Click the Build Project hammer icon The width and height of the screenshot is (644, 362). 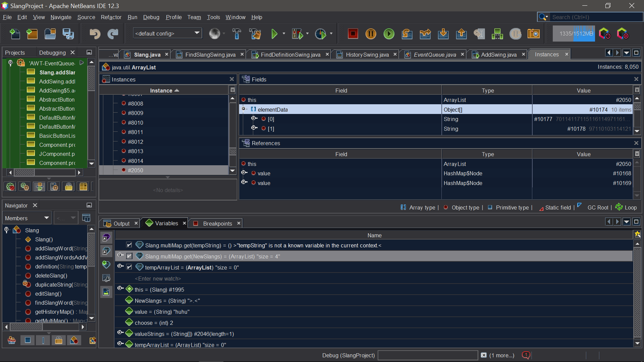click(236, 34)
